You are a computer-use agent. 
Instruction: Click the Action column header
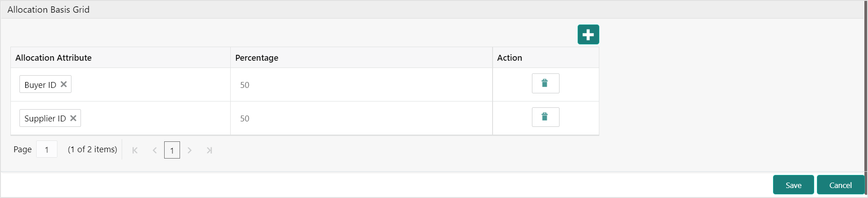pos(509,58)
